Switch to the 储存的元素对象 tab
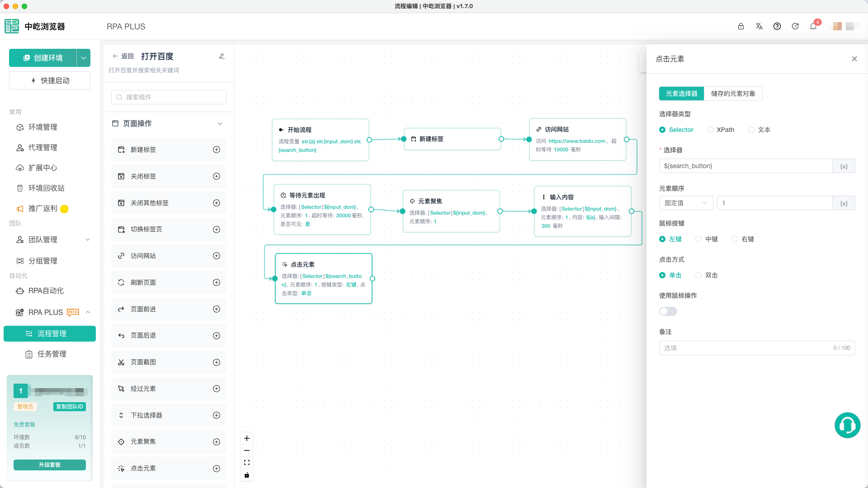Viewport: 868px width, 488px height. pyautogui.click(x=733, y=94)
